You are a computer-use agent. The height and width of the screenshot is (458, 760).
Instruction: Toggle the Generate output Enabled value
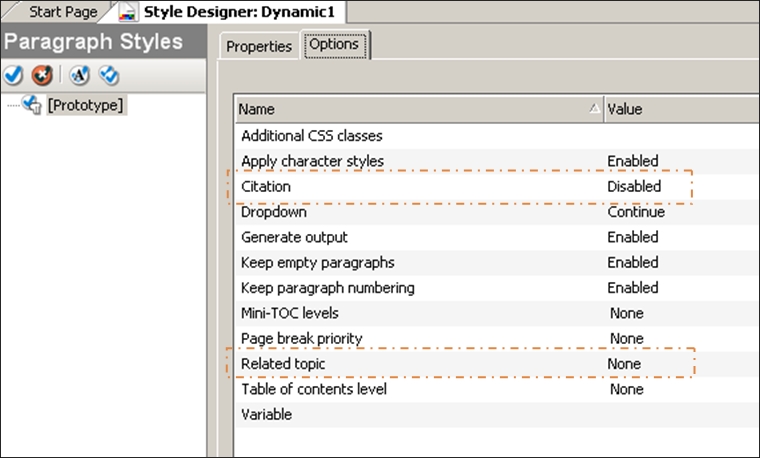[x=632, y=237]
